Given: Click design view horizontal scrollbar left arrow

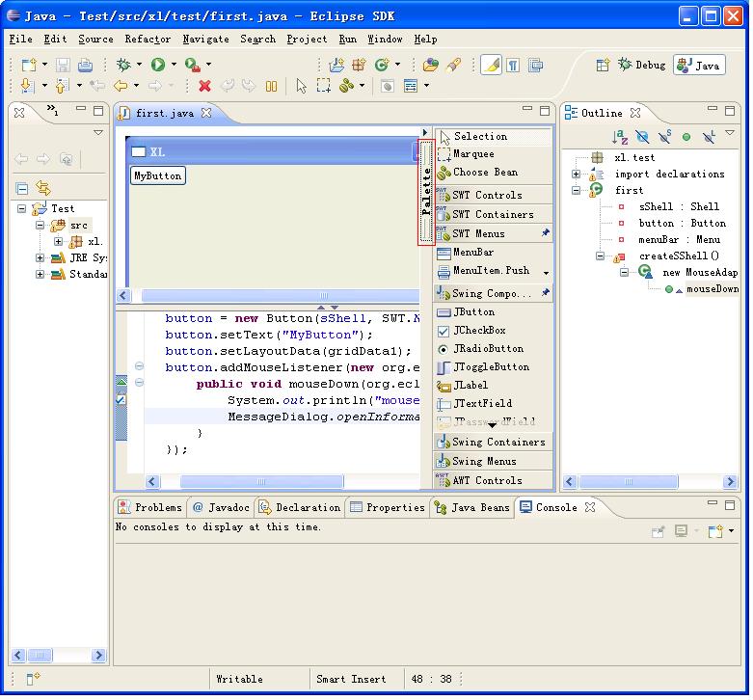Looking at the screenshot, I should click(x=123, y=295).
